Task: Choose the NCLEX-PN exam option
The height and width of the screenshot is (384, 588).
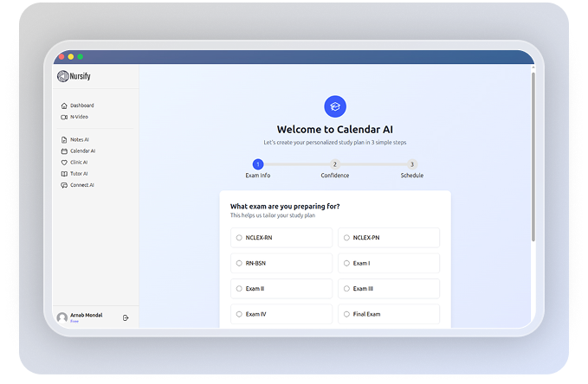Action: coord(346,238)
